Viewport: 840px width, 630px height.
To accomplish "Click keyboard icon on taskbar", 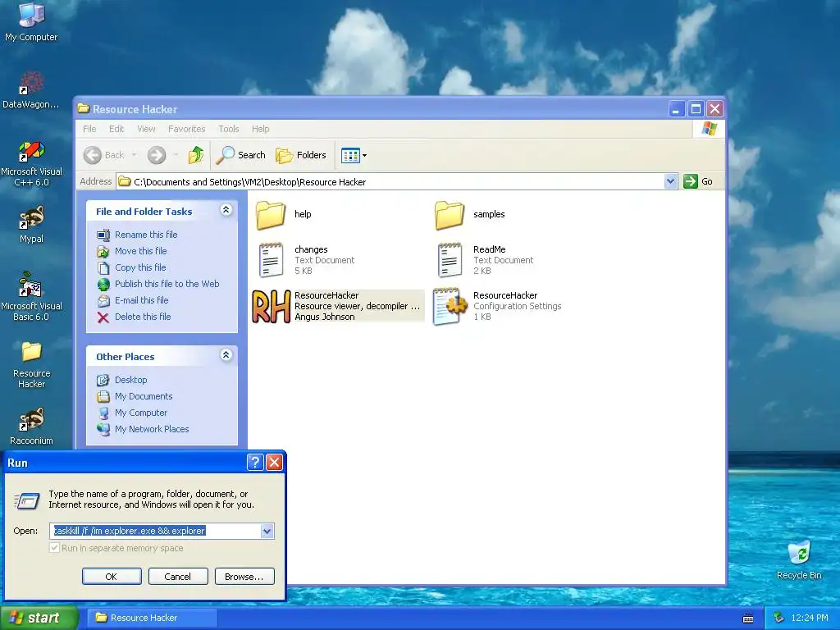I will click(x=748, y=619).
